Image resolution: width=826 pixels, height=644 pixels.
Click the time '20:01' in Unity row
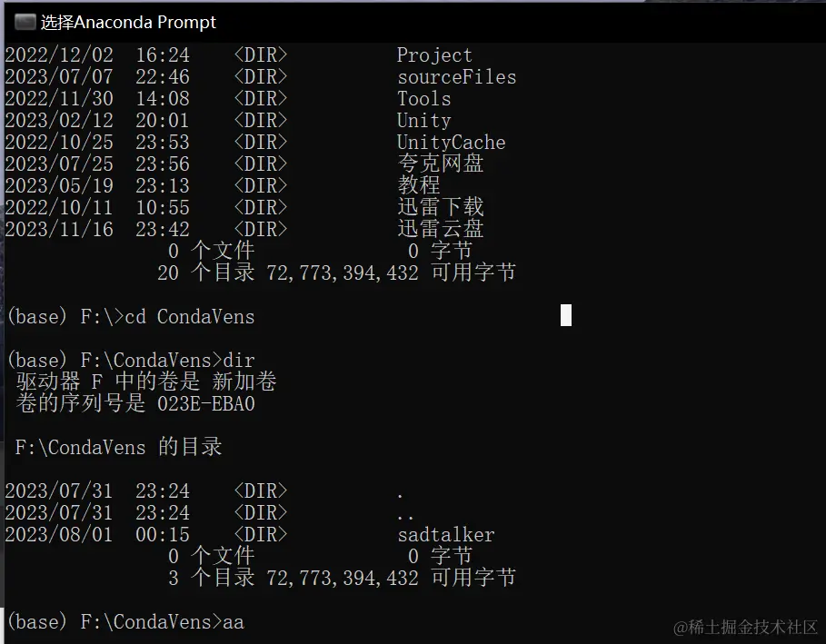163,121
